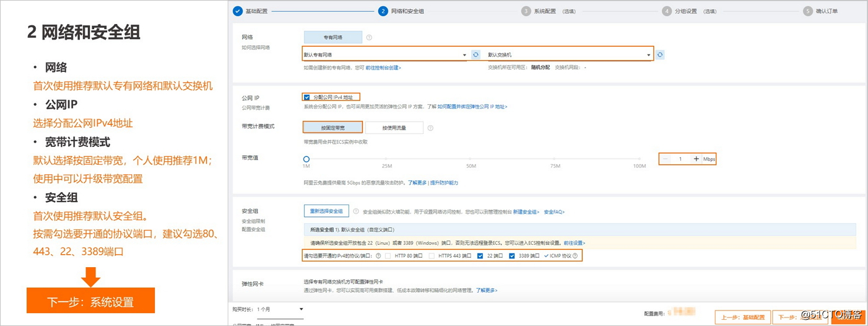Refresh the 默认专有网络 VPC list
Viewport: 868px width, 326px height.
pyautogui.click(x=475, y=55)
